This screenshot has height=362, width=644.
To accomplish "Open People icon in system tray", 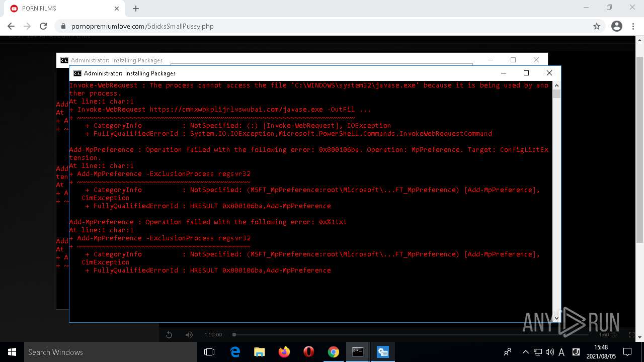I will pyautogui.click(x=508, y=352).
